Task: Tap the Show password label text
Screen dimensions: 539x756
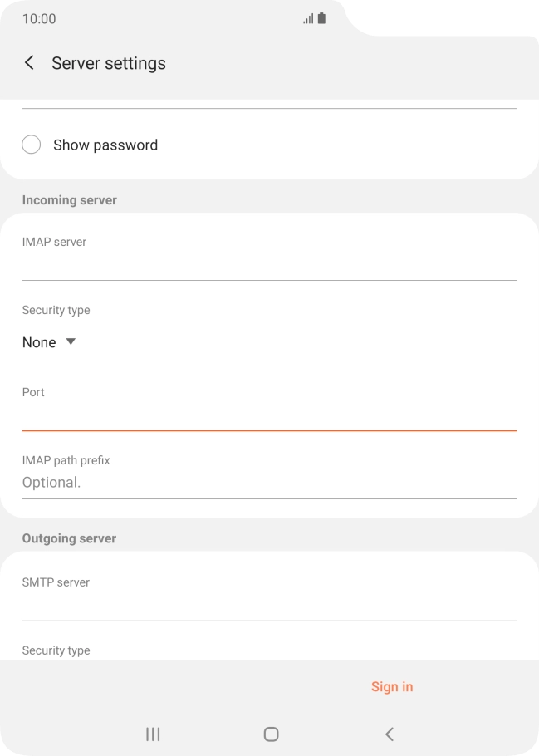Action: click(x=105, y=145)
